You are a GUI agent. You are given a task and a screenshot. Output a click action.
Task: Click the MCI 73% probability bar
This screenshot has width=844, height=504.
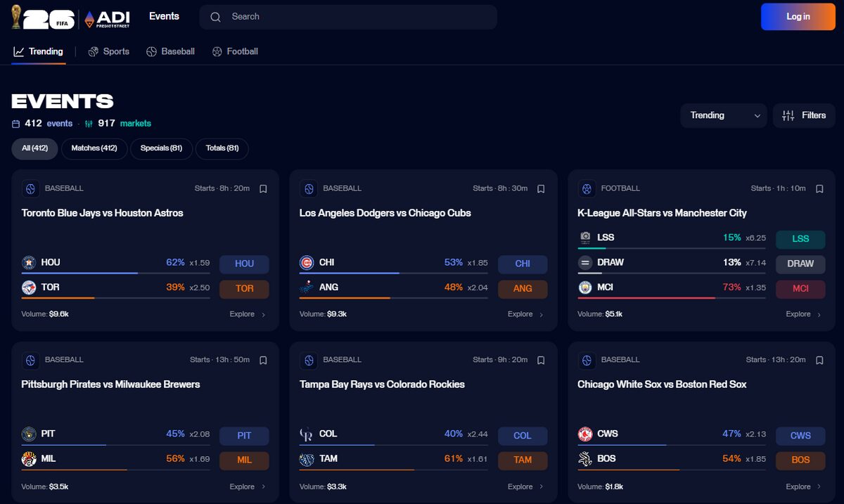[x=672, y=298]
